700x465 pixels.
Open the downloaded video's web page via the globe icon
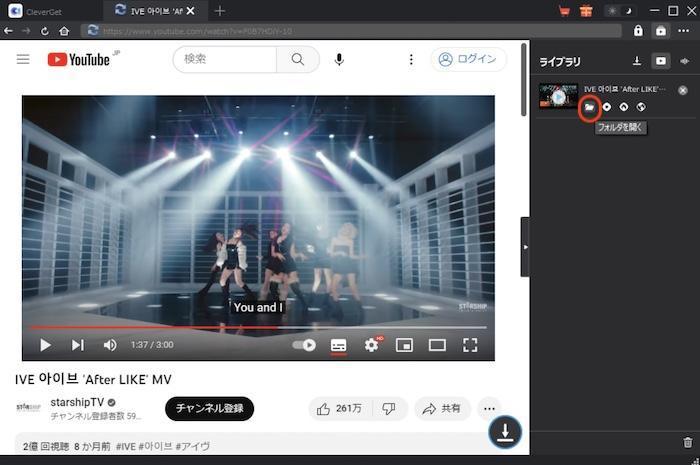click(x=641, y=107)
